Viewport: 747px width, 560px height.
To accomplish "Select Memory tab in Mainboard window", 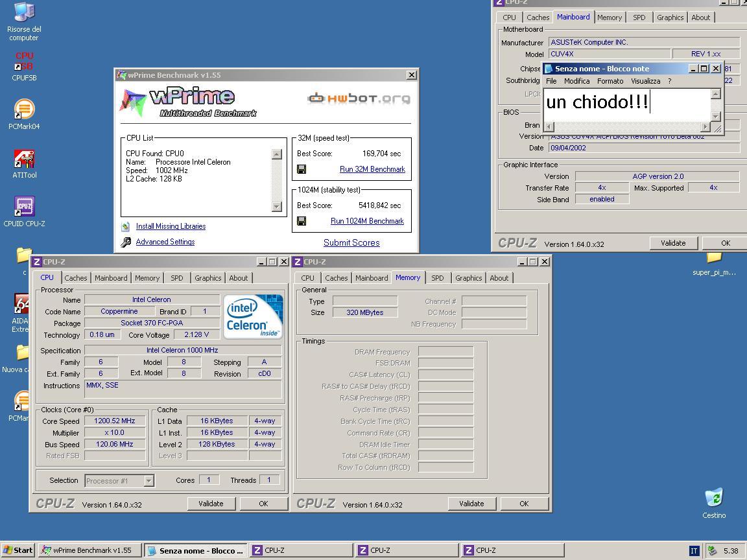I will (x=610, y=17).
